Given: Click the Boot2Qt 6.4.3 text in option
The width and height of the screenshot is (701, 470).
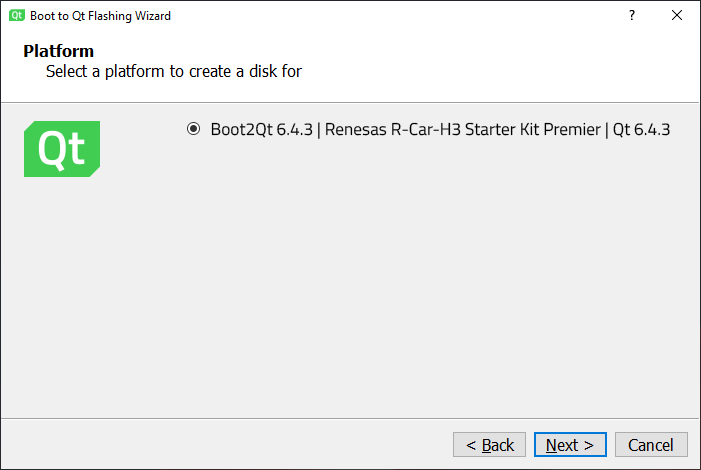Looking at the screenshot, I should point(262,129).
